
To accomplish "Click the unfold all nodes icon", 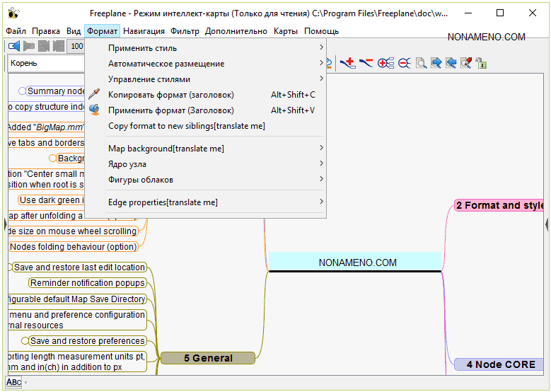I will coord(385,63).
